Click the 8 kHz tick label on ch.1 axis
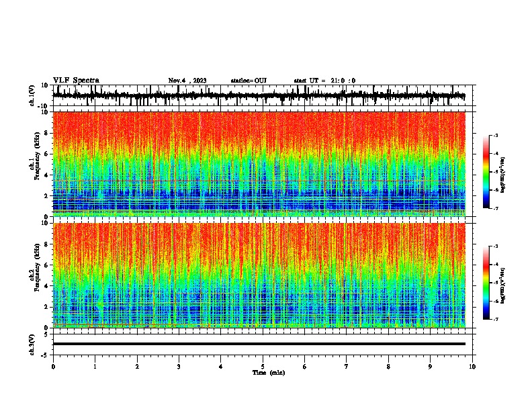 47,133
